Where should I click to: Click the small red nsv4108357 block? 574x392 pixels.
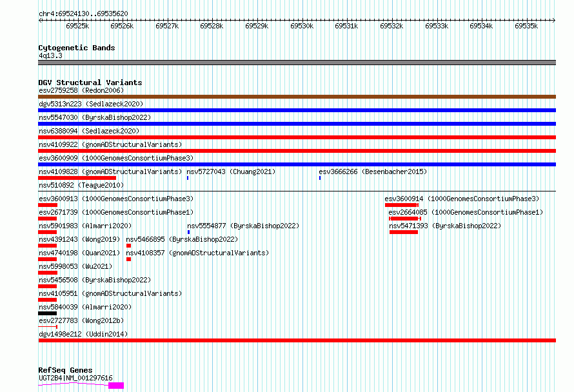click(128, 259)
